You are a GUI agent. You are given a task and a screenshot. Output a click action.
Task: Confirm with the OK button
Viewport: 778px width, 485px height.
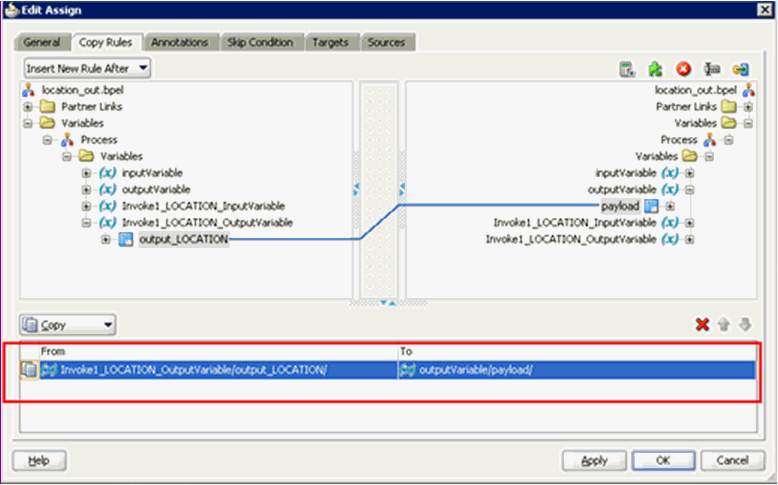click(x=663, y=461)
